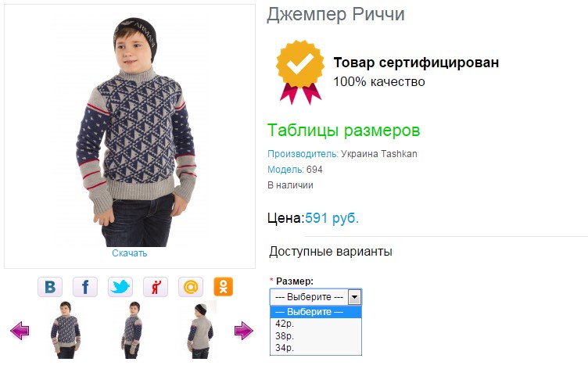This screenshot has width=588, height=369.
Task: Show next thumbnails with right purple arrow
Action: [x=244, y=331]
